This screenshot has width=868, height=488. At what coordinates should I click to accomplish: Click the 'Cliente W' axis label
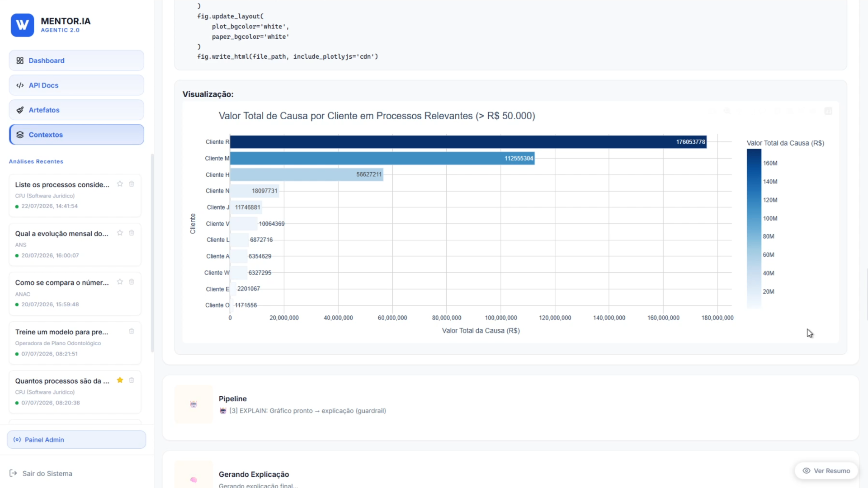[217, 272]
